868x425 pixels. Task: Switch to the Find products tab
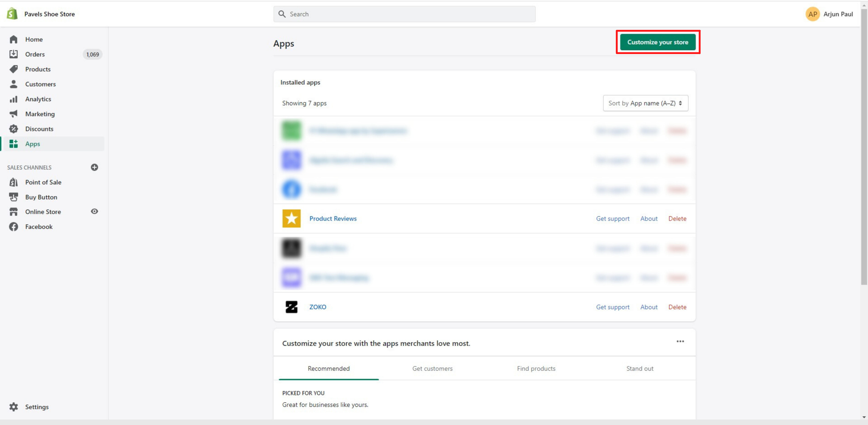[536, 368]
